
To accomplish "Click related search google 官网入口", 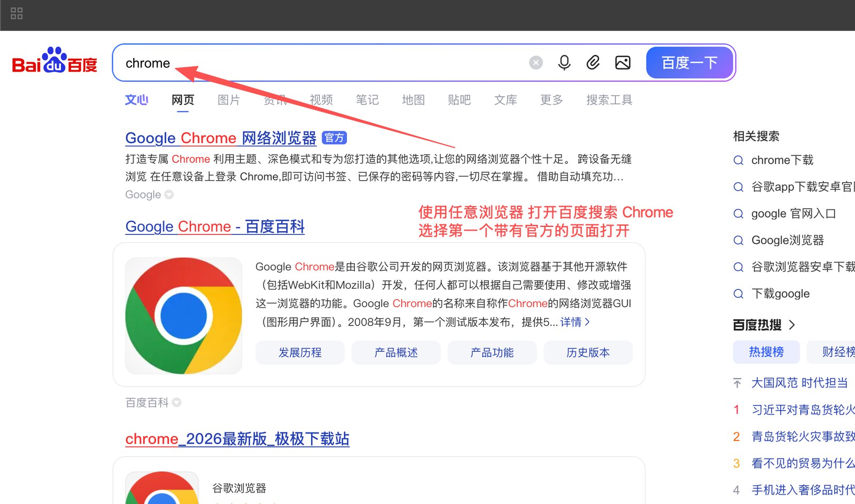I will click(x=794, y=214).
